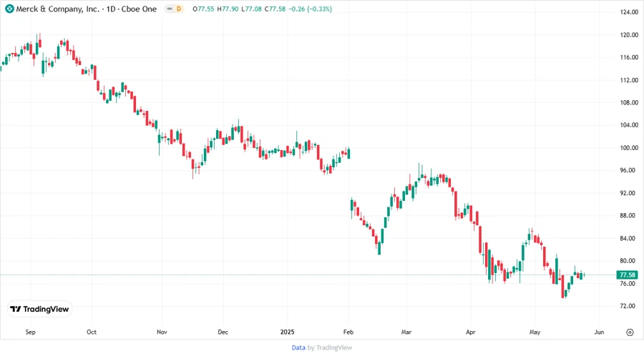Image resolution: width=644 pixels, height=356 pixels.
Task: Click the Feb label on time axis
Action: 348,332
